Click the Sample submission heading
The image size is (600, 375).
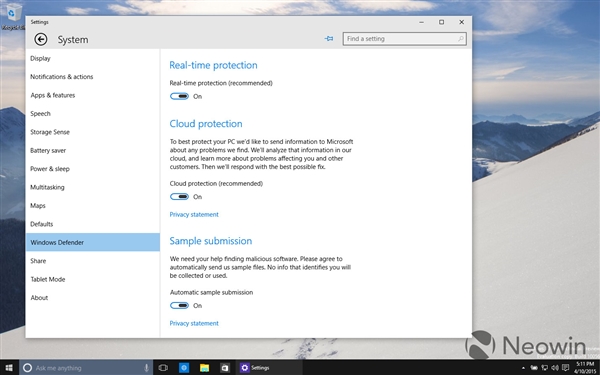coord(211,241)
